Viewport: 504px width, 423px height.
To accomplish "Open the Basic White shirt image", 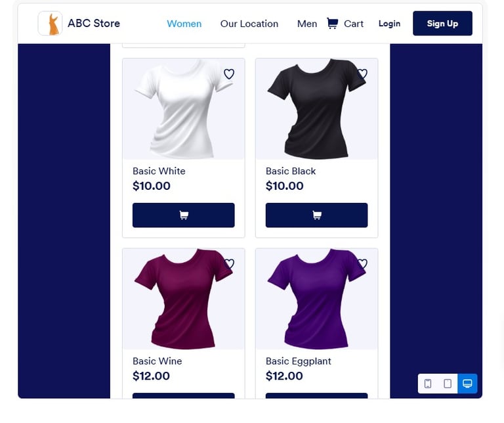I will click(x=184, y=109).
